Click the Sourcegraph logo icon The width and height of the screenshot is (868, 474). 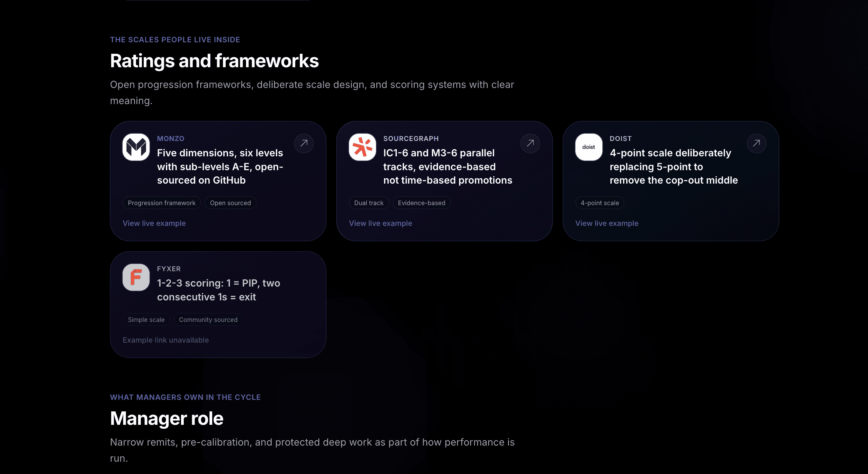click(x=362, y=147)
